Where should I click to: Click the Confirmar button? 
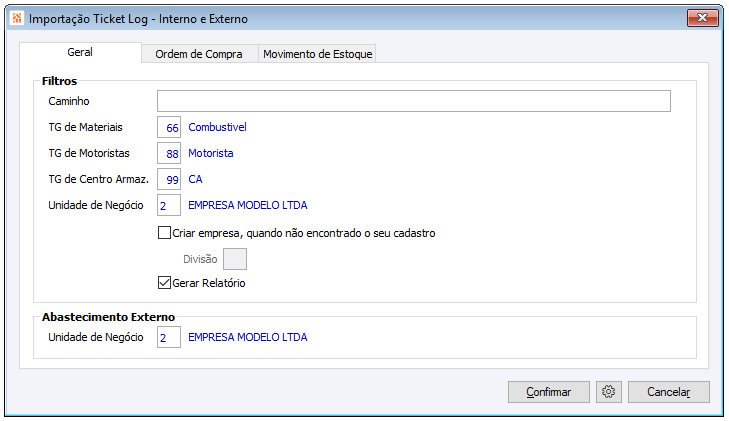549,392
